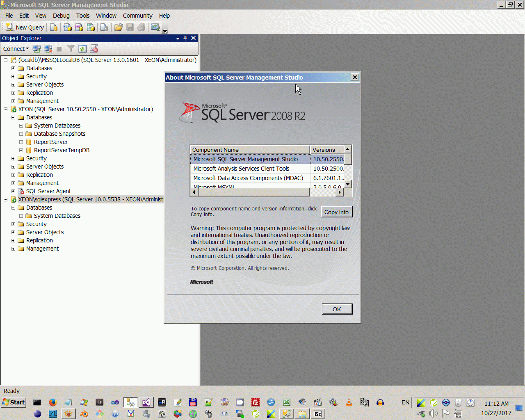Click the Copy Info button
525x420 pixels.
pyautogui.click(x=336, y=212)
